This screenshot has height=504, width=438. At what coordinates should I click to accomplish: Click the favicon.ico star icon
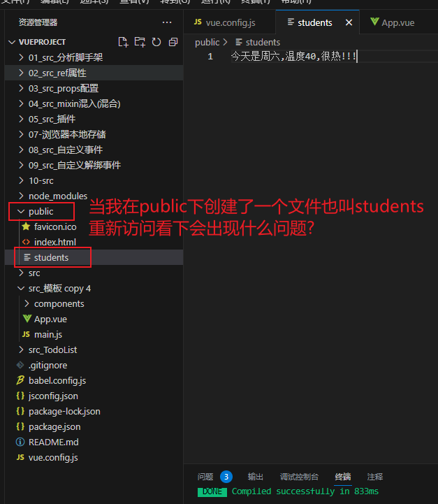pos(26,226)
